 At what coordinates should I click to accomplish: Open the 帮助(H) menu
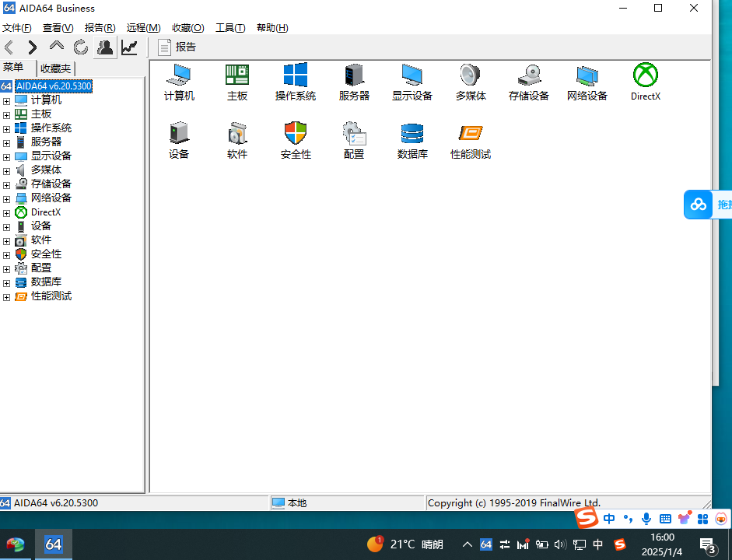coord(272,28)
